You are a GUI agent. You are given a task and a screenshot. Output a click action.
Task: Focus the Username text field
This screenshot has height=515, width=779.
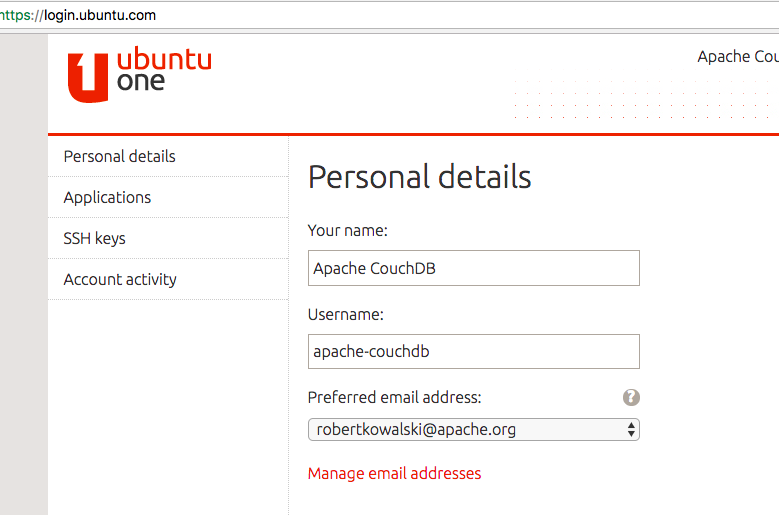473,352
